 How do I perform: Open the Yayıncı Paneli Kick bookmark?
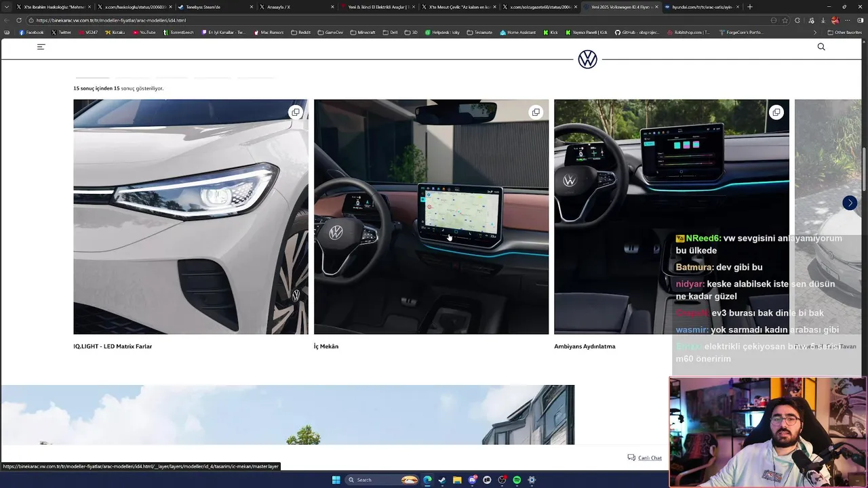(587, 32)
